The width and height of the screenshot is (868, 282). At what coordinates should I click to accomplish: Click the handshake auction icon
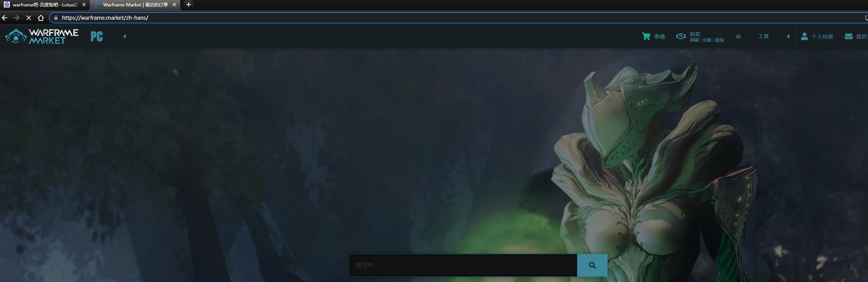click(681, 36)
